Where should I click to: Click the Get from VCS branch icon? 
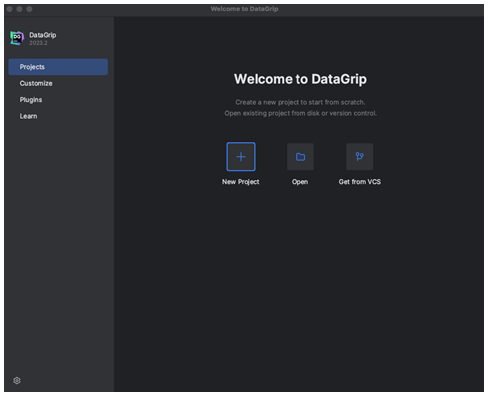(x=359, y=157)
